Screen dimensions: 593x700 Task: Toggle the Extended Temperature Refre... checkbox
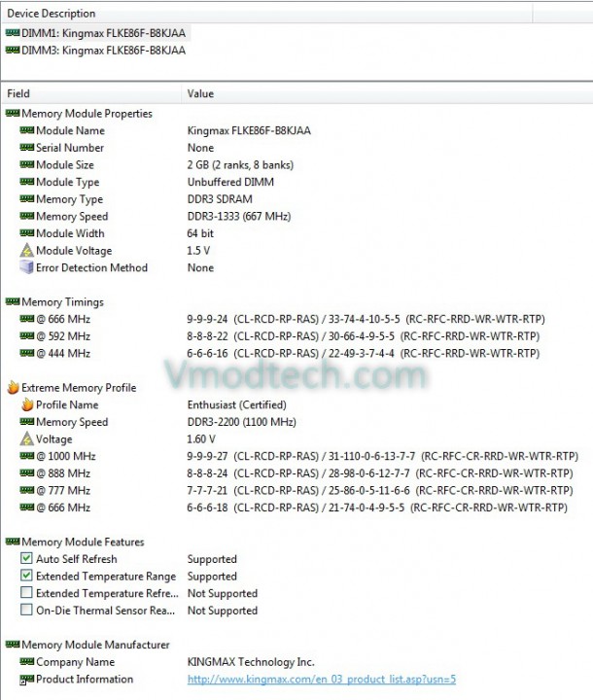pyautogui.click(x=26, y=592)
